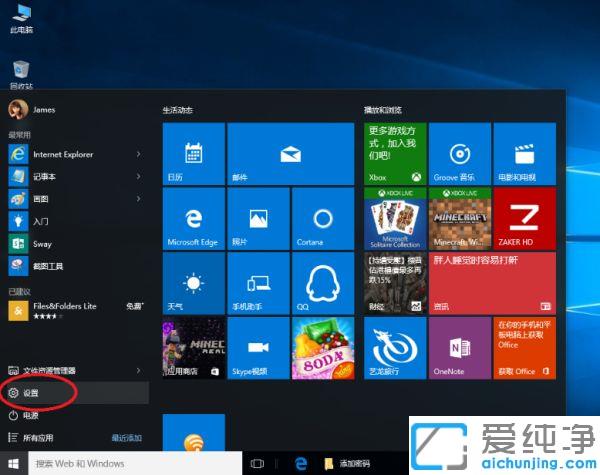Launch the purple OneNote tile
600x475 pixels.
[x=460, y=348]
